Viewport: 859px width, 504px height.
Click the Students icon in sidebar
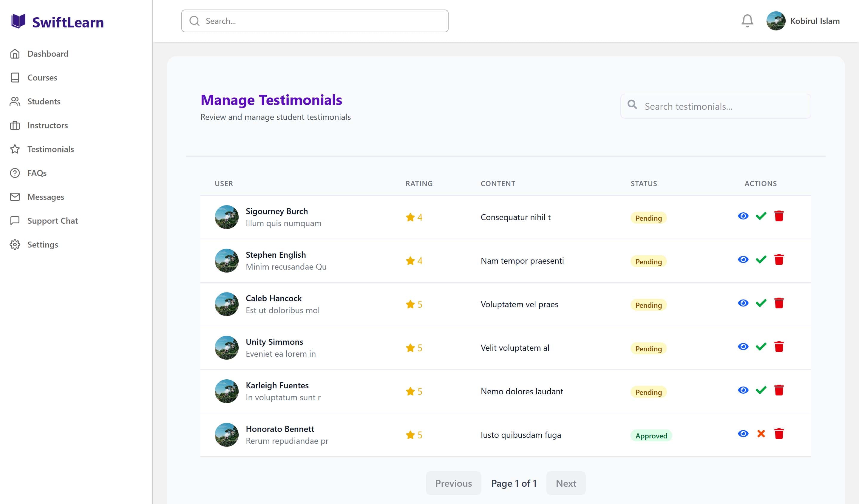[x=15, y=101]
